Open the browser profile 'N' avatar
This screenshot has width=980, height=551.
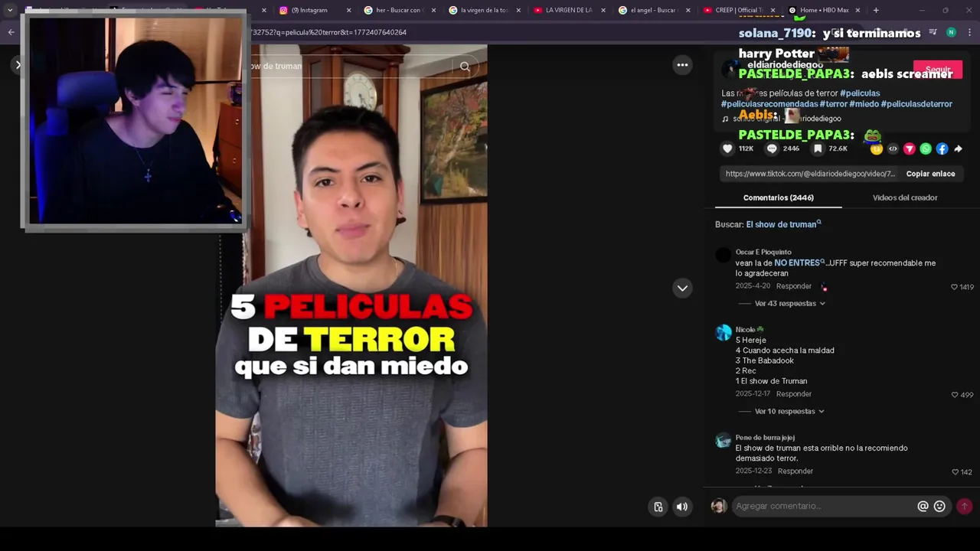coord(951,32)
